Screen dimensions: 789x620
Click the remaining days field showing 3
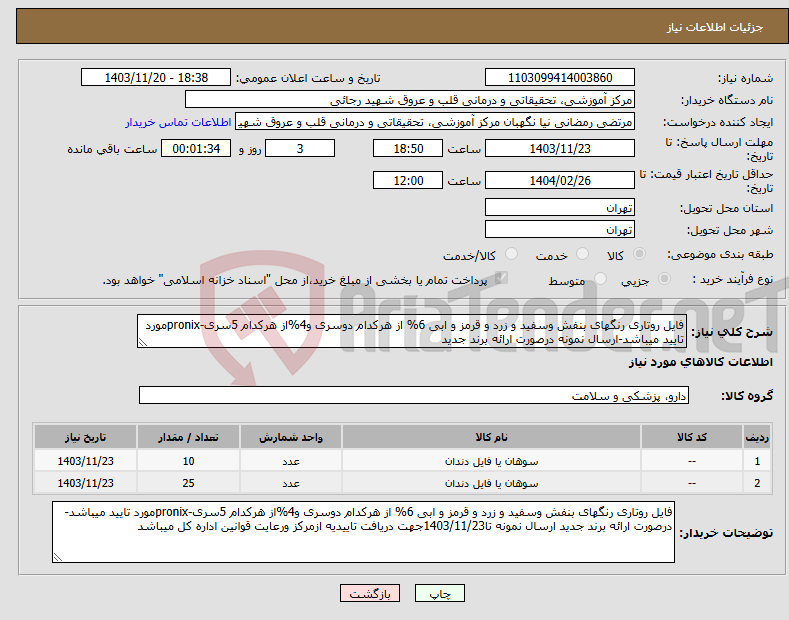tap(300, 148)
